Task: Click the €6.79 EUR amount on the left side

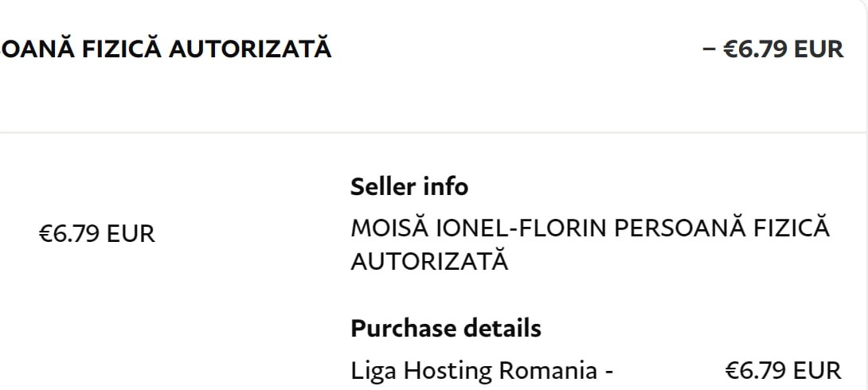Action: pyautogui.click(x=97, y=234)
